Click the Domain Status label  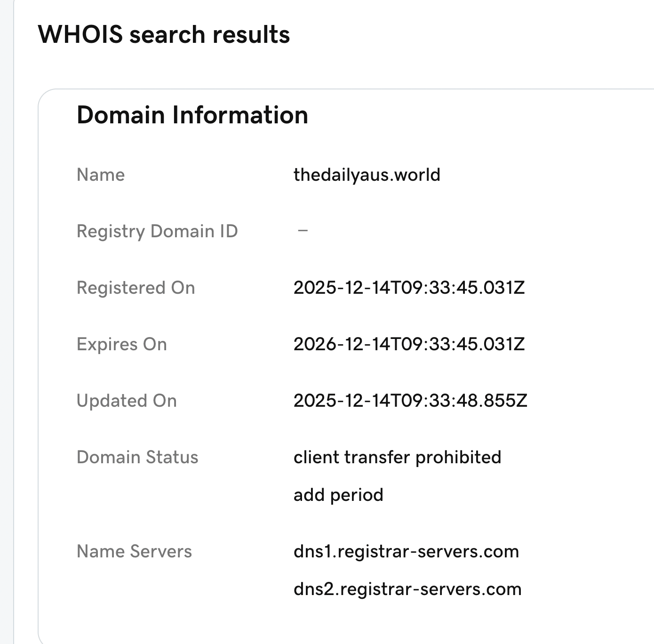[x=137, y=457]
